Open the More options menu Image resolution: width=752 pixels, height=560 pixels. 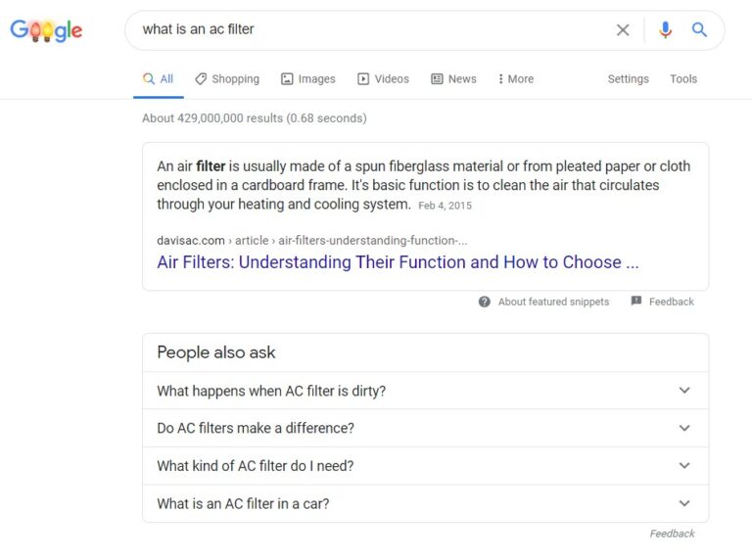click(515, 79)
